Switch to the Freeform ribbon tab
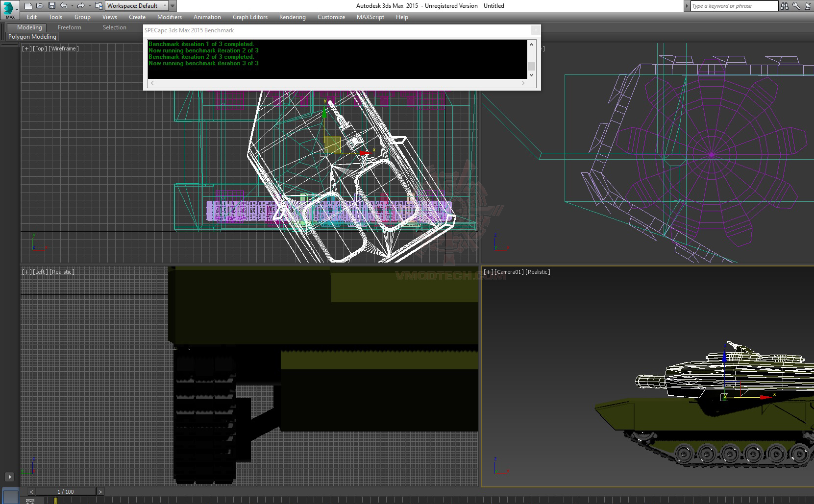The width and height of the screenshot is (814, 504). [x=69, y=27]
